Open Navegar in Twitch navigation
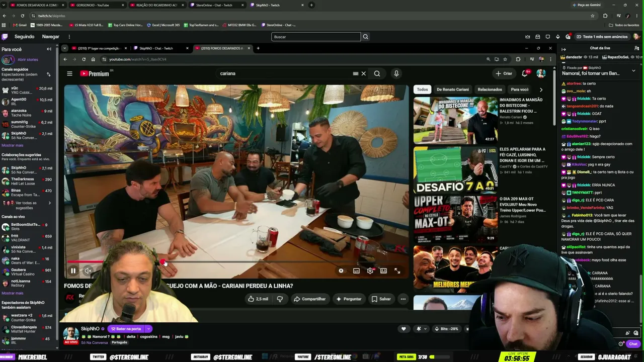 51,37
